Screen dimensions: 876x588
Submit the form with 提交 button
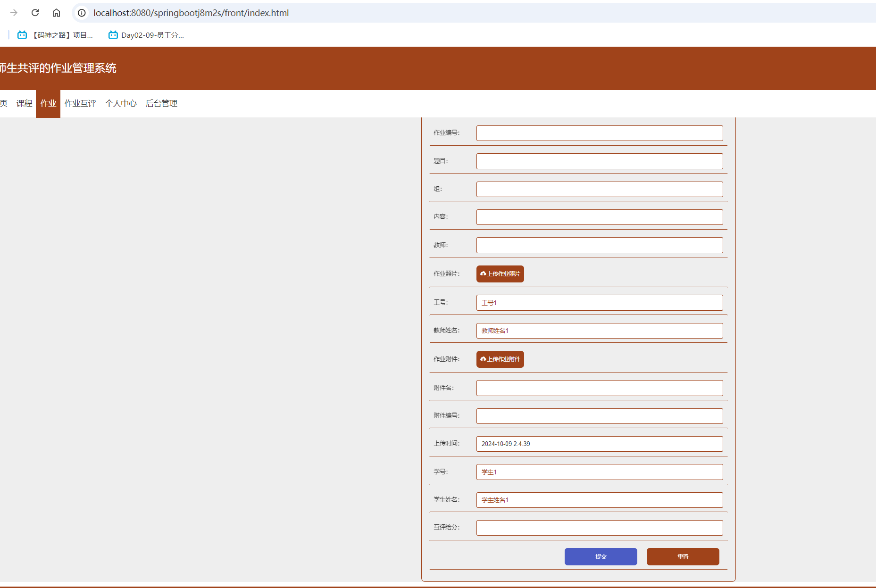click(x=601, y=556)
